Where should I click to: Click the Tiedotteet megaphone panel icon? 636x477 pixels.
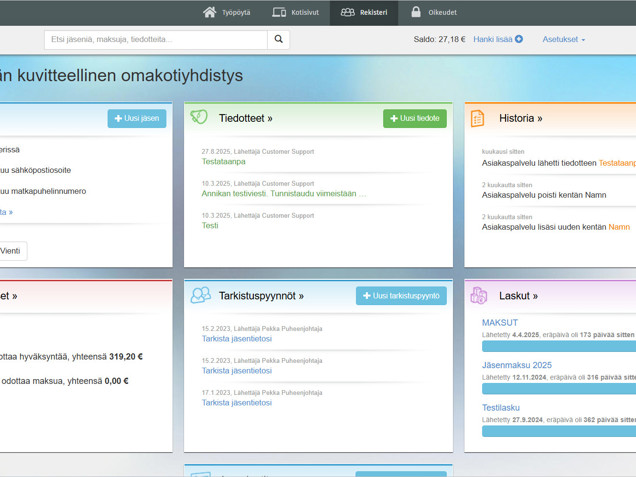[x=199, y=118]
